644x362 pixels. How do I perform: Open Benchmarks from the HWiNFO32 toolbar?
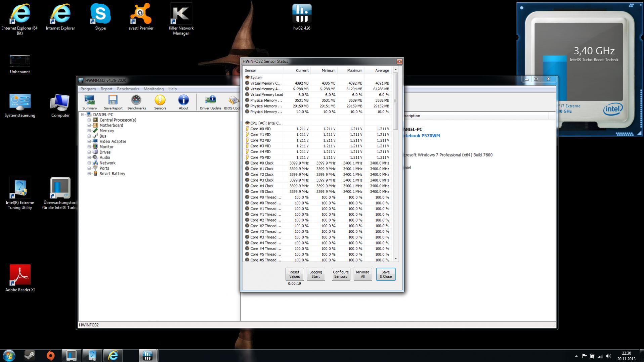pos(136,102)
